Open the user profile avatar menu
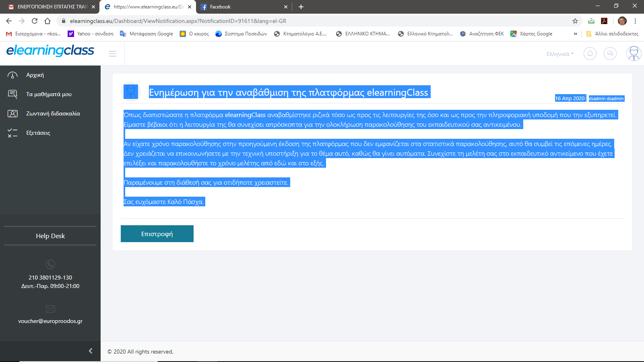This screenshot has width=644, height=362. (634, 53)
